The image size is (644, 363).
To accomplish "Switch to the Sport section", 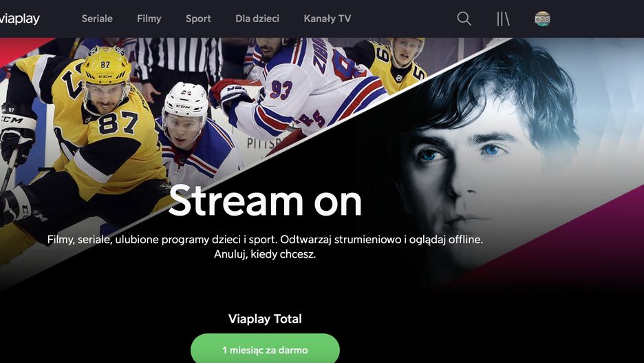I will coord(198,19).
